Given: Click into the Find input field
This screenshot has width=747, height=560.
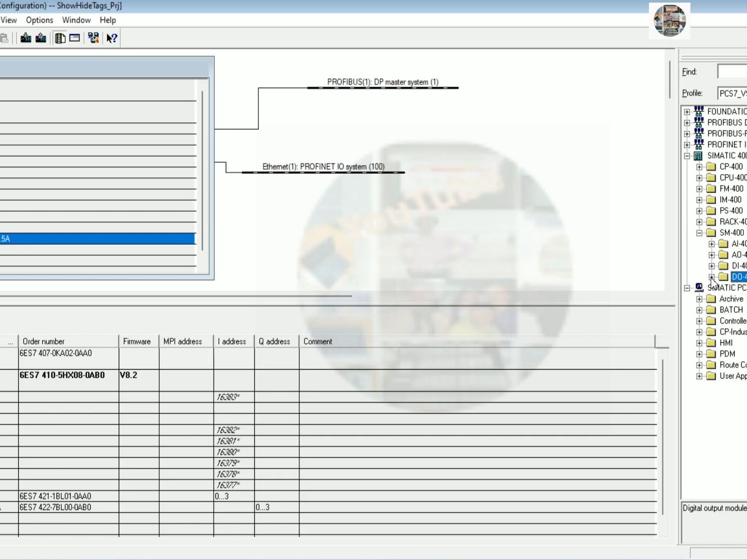Looking at the screenshot, I should click(x=732, y=72).
